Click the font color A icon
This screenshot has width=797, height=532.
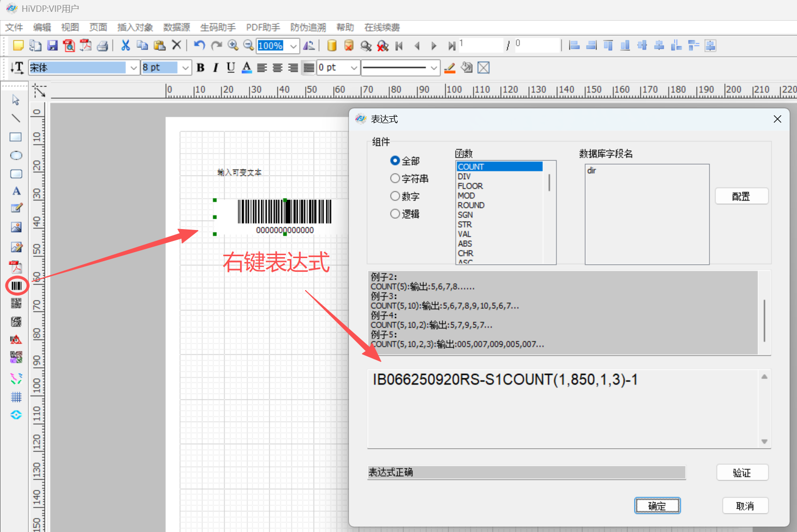coord(246,68)
